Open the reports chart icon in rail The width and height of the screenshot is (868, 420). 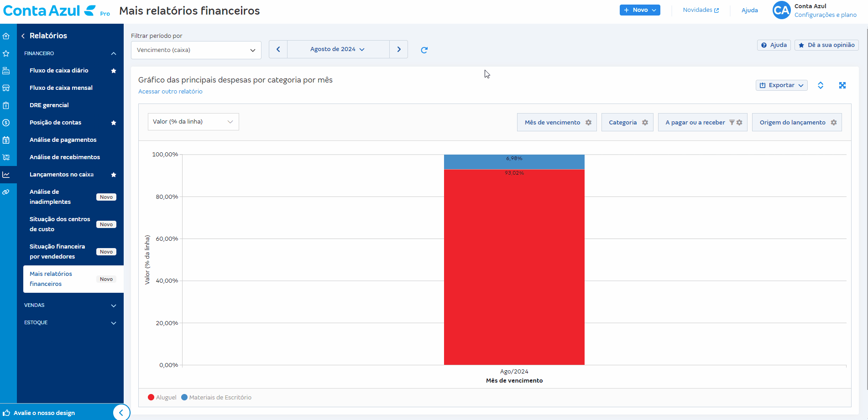point(6,175)
